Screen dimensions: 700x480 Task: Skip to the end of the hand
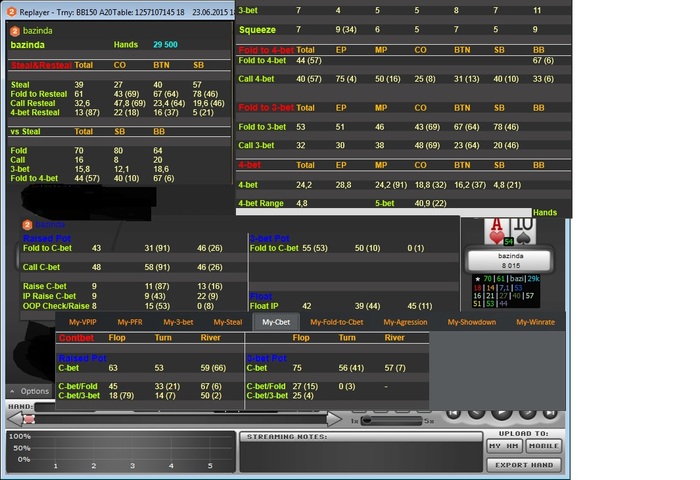point(550,413)
